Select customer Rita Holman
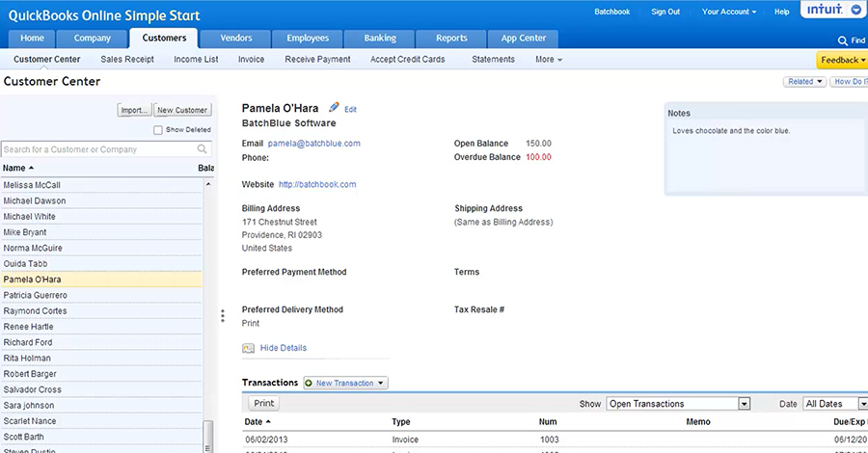868x453 pixels. [102, 359]
